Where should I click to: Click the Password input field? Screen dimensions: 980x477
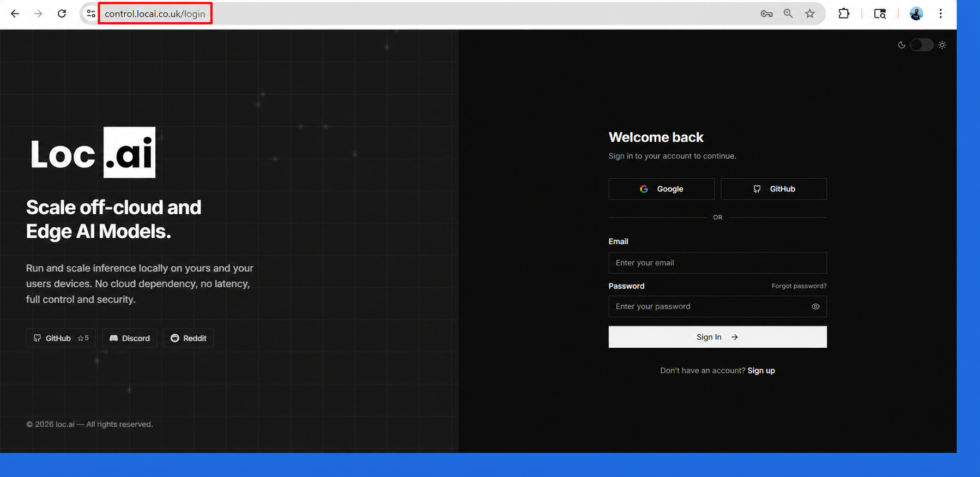(x=717, y=306)
